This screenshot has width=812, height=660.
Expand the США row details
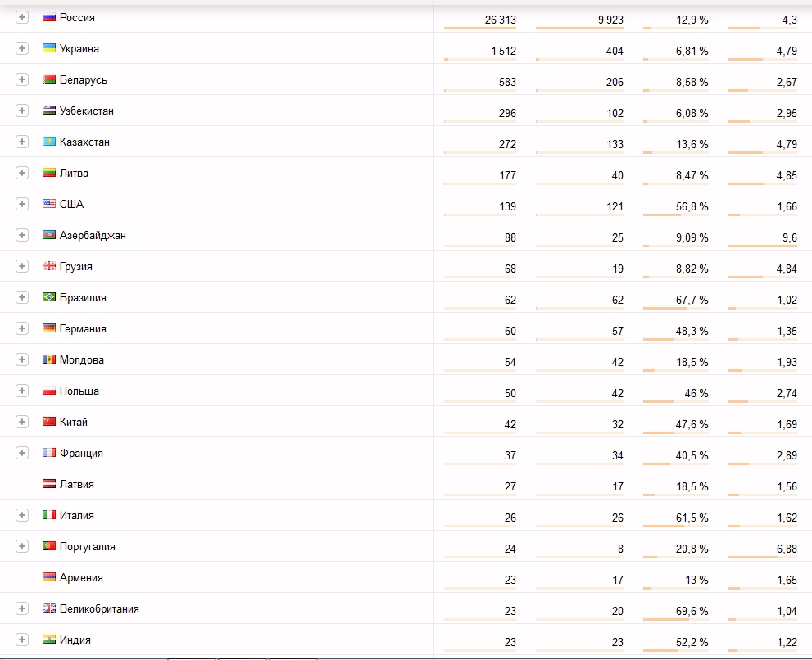[22, 203]
